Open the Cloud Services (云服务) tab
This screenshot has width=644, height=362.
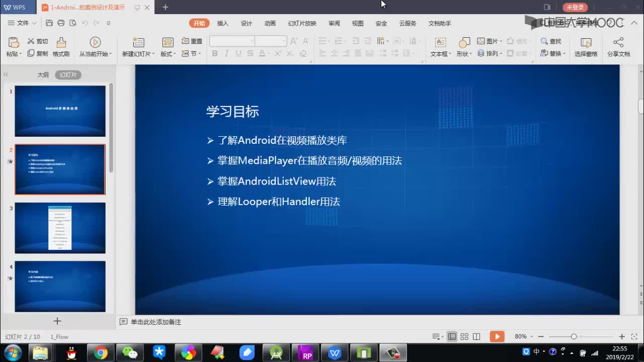(x=408, y=23)
